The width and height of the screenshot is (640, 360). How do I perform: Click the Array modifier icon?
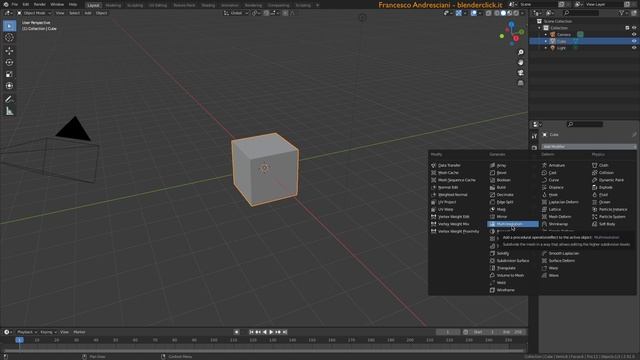492,165
